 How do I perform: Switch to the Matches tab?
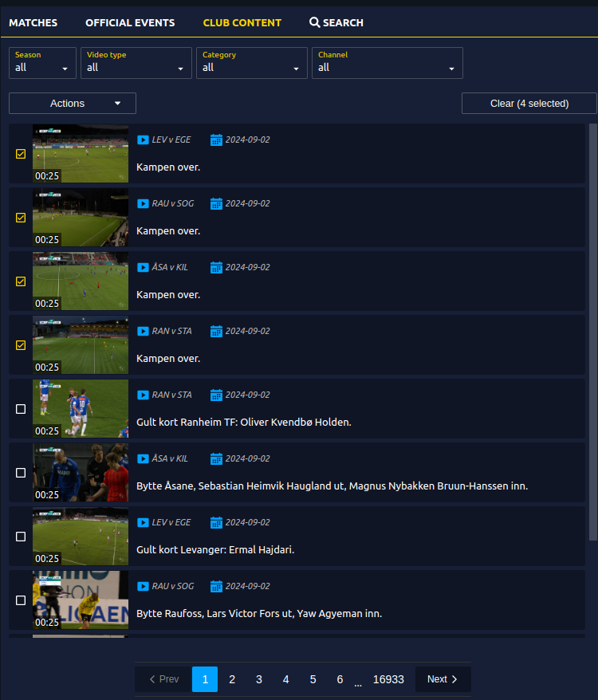point(33,23)
